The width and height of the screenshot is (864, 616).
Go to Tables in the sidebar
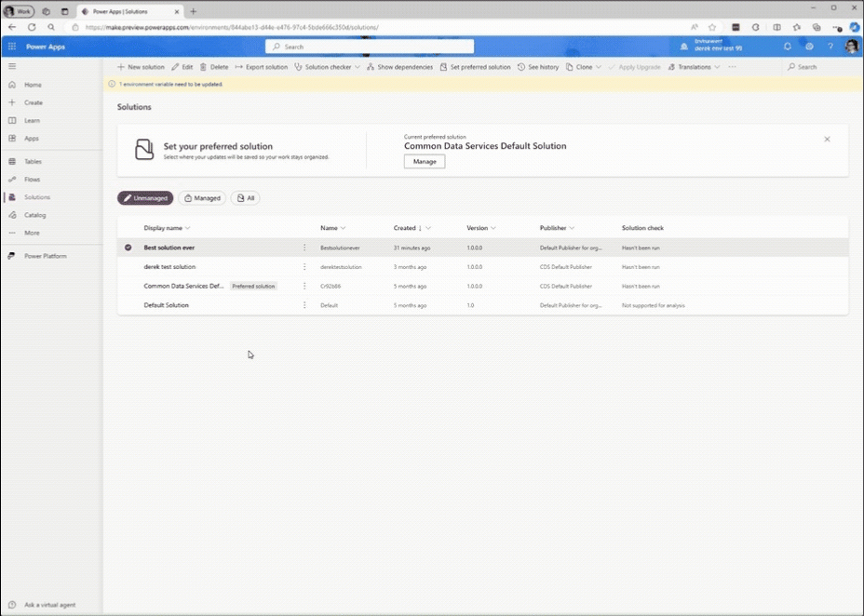pos(33,162)
